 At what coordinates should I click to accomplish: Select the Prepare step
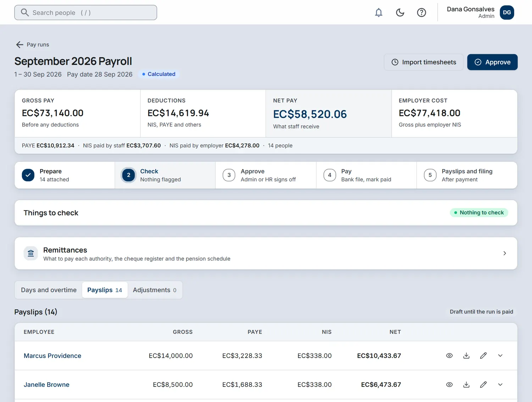tap(65, 175)
